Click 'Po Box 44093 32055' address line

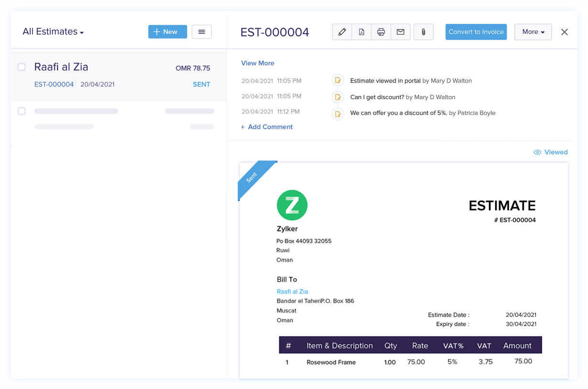point(304,241)
